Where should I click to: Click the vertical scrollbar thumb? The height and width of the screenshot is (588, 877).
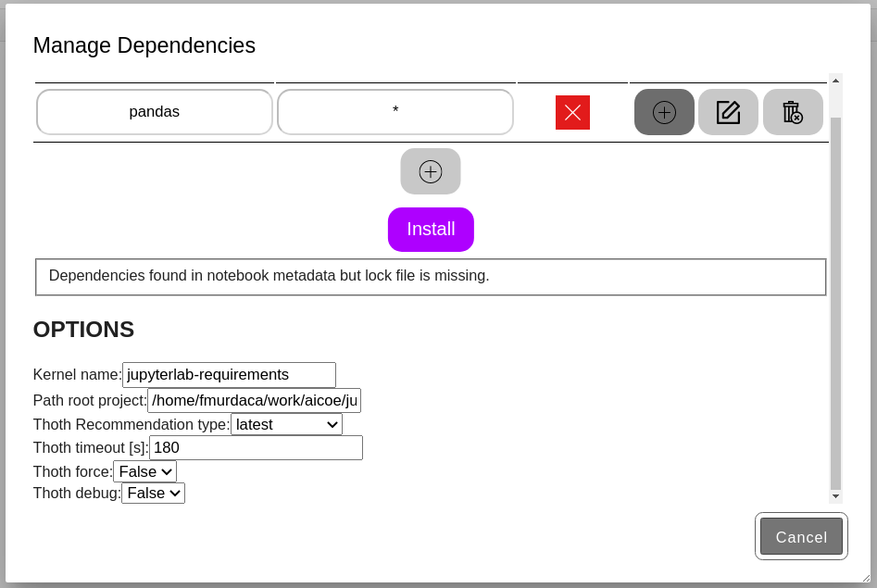coord(835,302)
